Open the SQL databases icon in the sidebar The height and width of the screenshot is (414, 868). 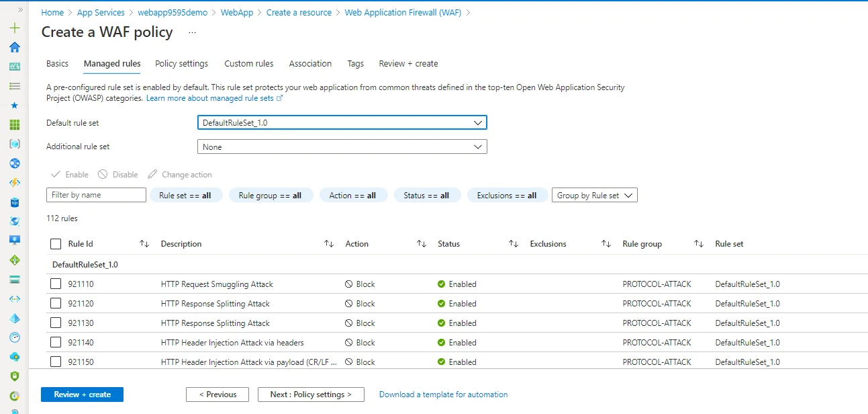pyautogui.click(x=15, y=202)
